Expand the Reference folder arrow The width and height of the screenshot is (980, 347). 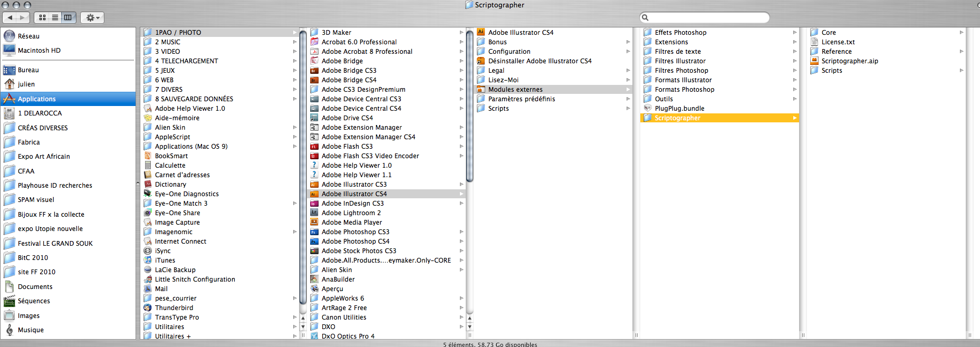point(962,52)
